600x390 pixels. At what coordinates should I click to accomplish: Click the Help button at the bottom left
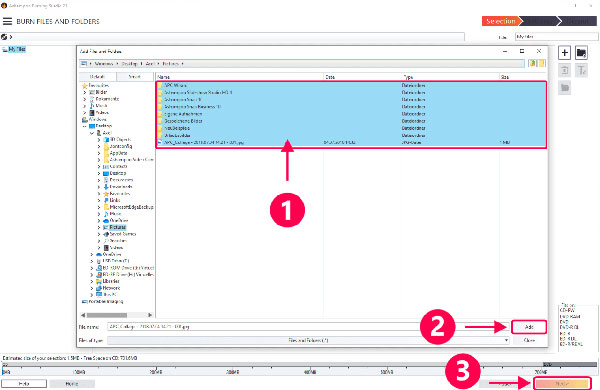point(24,383)
